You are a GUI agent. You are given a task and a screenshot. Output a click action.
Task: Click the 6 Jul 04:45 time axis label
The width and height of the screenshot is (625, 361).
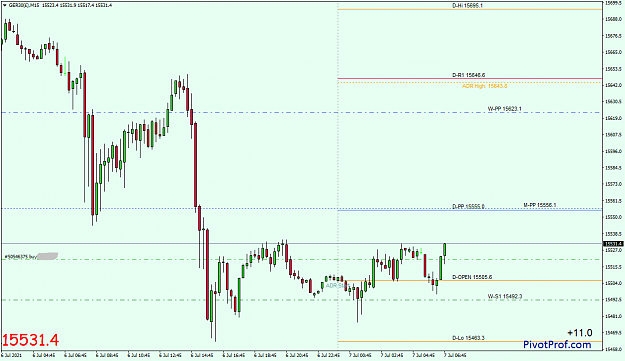(x=43, y=355)
